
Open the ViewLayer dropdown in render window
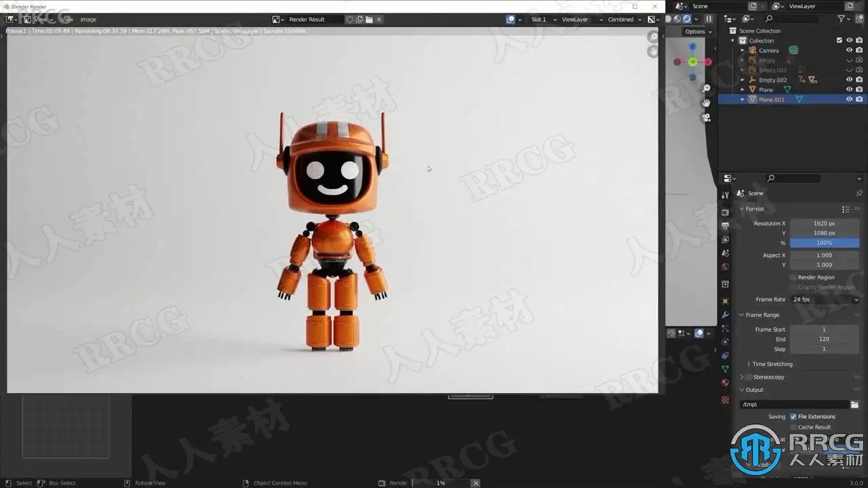(x=580, y=20)
